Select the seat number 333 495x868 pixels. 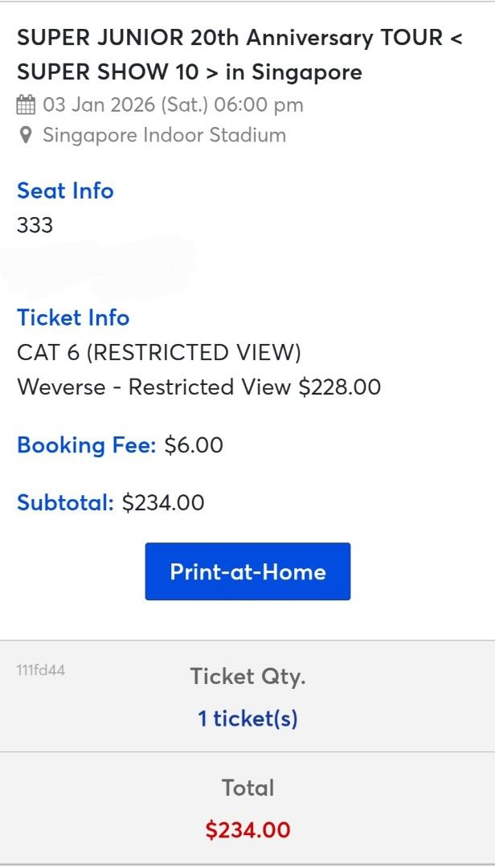click(34, 226)
